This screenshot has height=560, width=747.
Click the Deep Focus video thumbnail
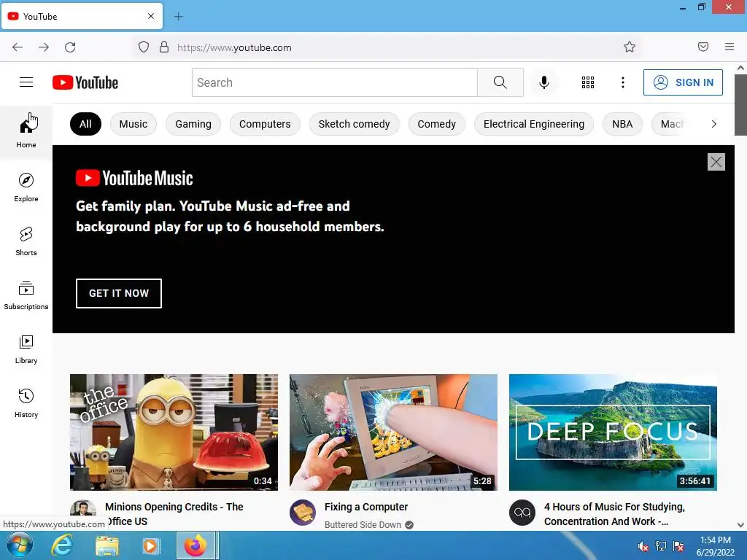pos(613,432)
